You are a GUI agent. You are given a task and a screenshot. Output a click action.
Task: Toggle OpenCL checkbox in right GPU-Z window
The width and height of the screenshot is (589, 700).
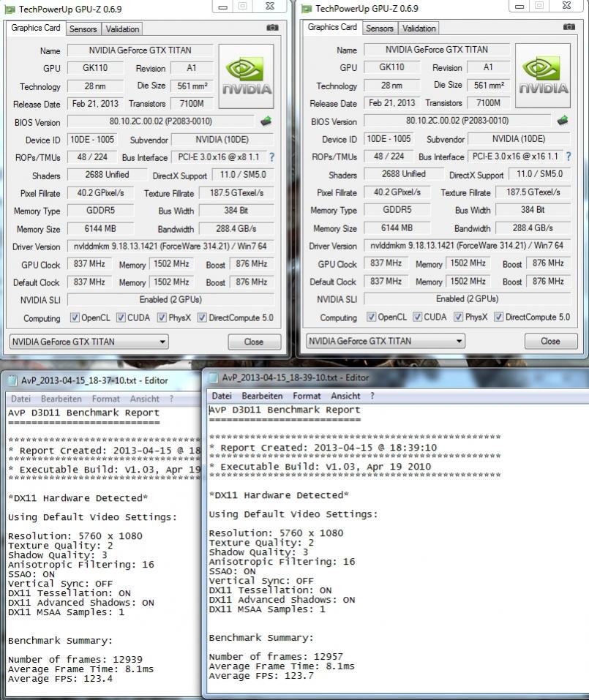pos(371,317)
